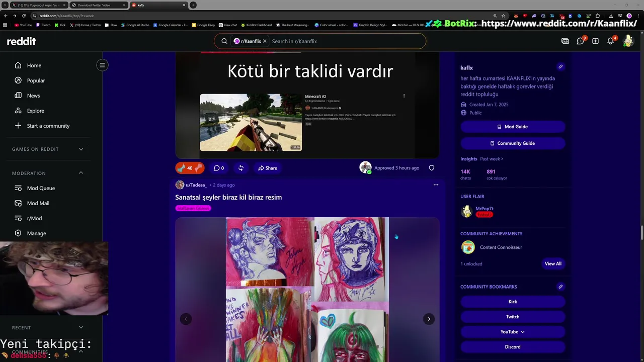The height and width of the screenshot is (362, 644).
Task: Open the Google AI Studio bookmark
Action: tap(135, 25)
